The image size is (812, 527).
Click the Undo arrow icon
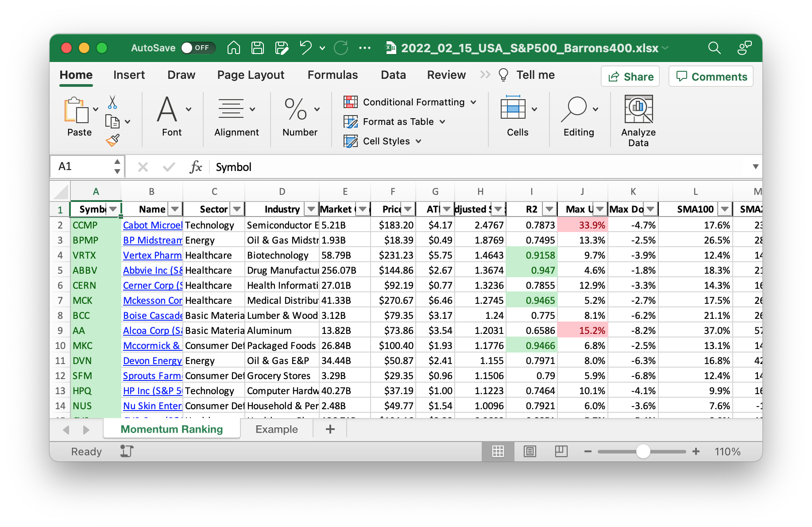(x=305, y=47)
